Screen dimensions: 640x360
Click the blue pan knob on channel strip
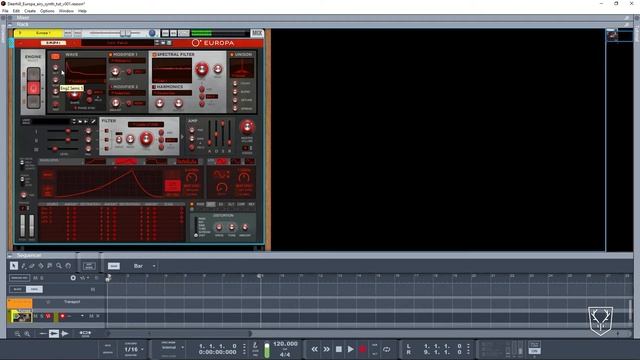(152, 33)
